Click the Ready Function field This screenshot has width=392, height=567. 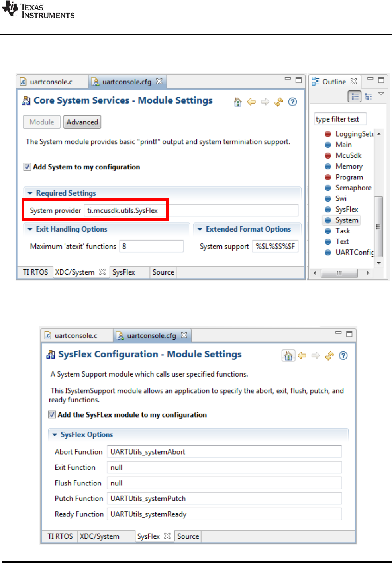click(224, 514)
